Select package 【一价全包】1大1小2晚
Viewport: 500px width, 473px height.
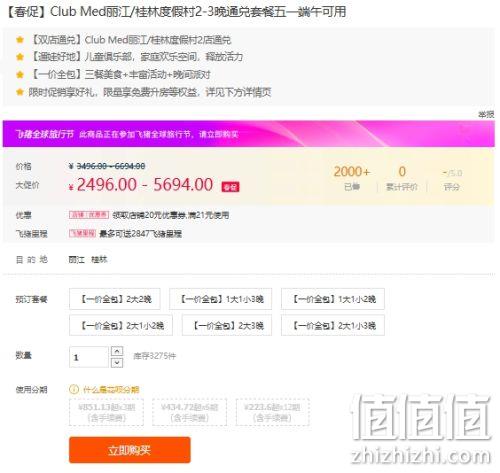coord(333,299)
